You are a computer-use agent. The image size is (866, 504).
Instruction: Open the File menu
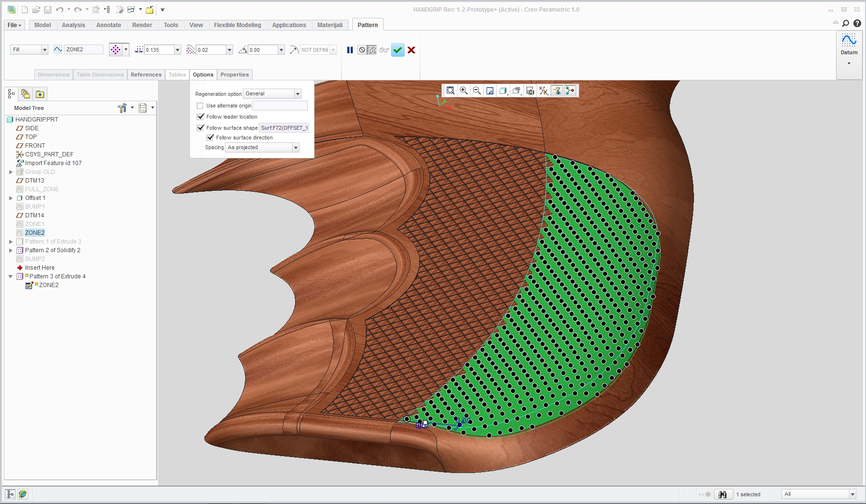14,25
